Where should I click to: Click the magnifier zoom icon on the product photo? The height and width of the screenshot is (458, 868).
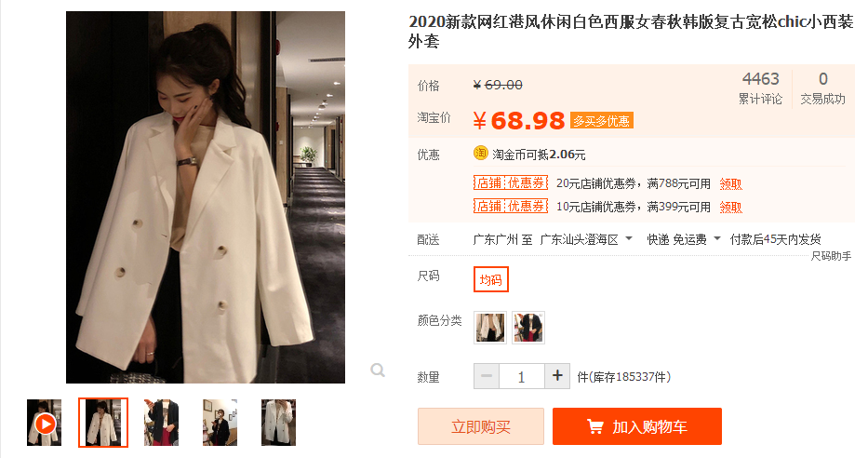click(x=378, y=370)
